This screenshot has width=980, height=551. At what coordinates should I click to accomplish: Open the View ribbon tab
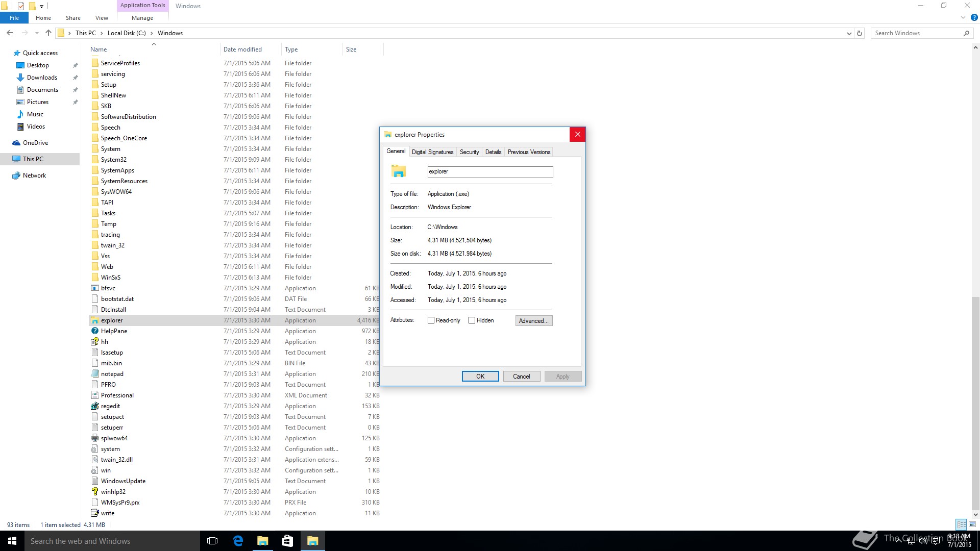tap(102, 18)
